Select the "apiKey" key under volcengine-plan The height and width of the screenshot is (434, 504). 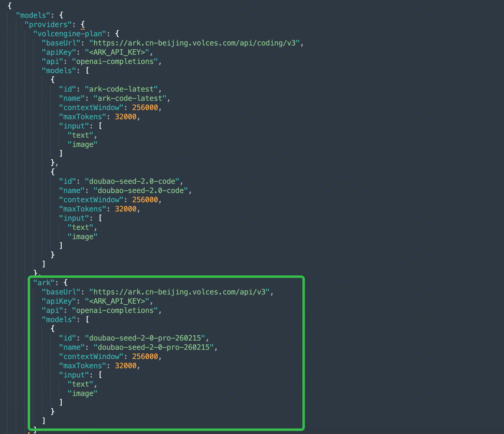tap(59, 52)
